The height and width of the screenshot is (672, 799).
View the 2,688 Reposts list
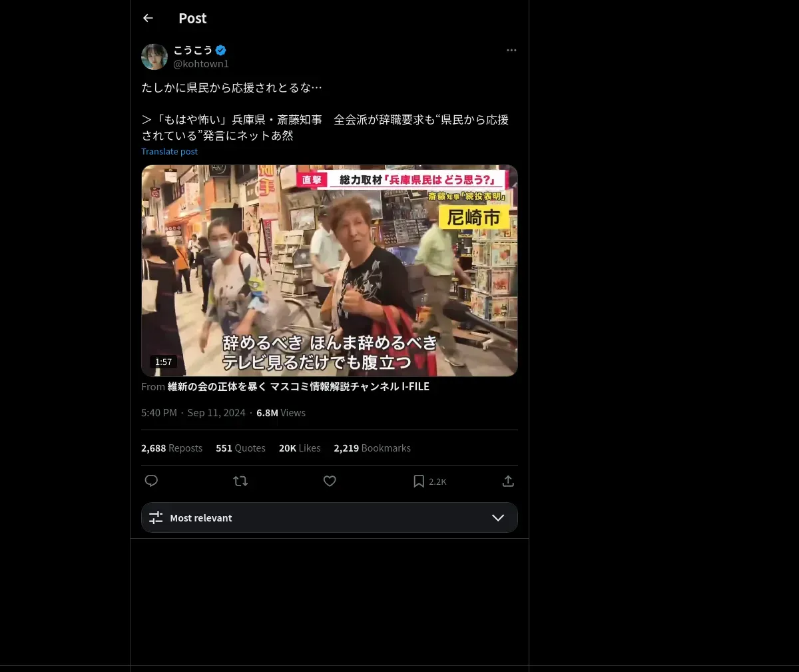172,448
